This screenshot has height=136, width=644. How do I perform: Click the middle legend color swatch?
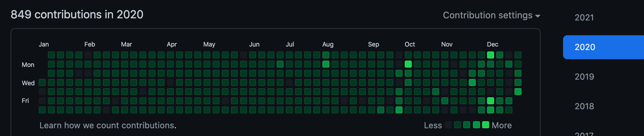[467, 125]
